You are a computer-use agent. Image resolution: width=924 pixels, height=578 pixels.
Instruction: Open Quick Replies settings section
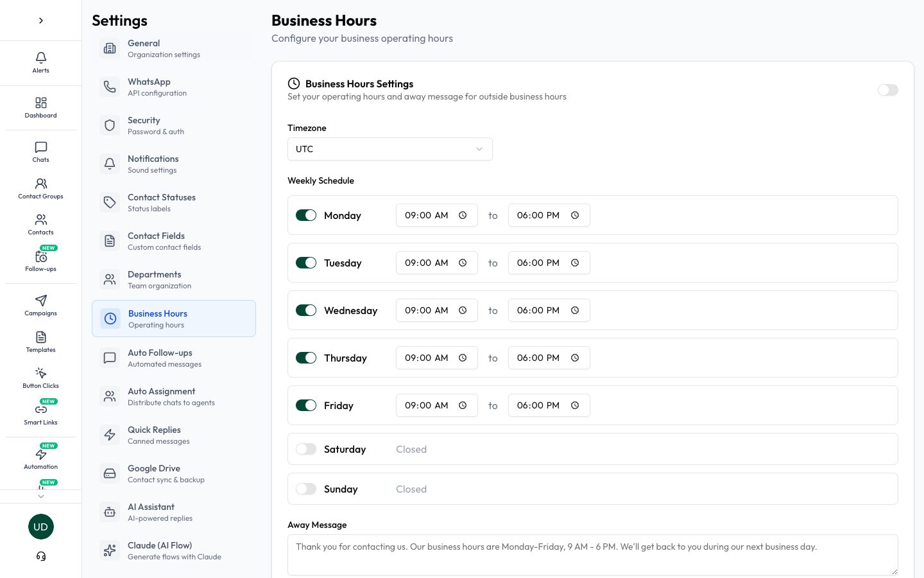(x=174, y=435)
